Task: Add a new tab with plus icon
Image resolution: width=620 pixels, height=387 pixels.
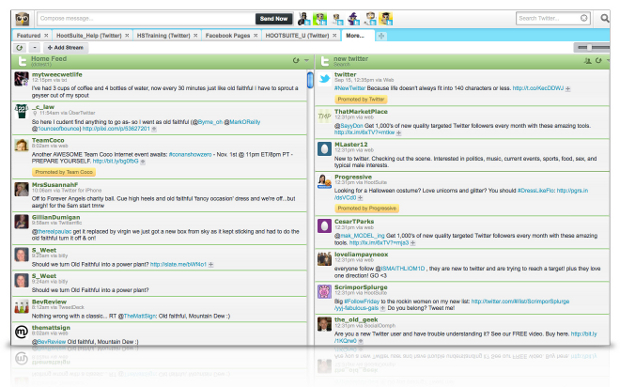Action: click(381, 36)
